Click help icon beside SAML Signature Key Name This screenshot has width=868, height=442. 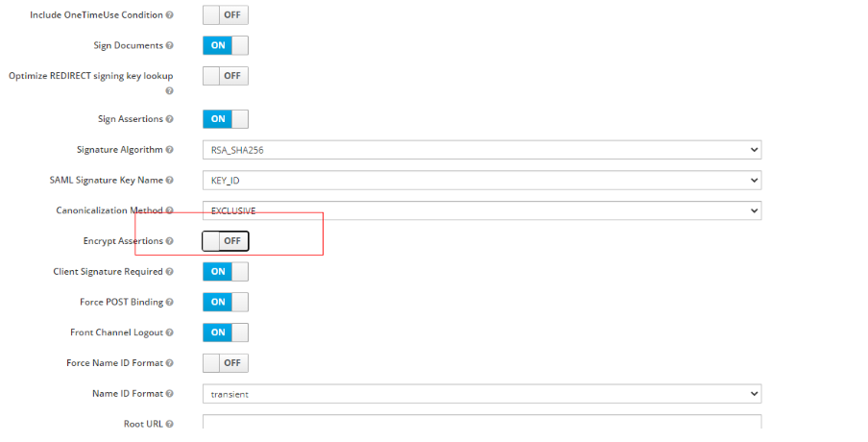pyautogui.click(x=170, y=181)
